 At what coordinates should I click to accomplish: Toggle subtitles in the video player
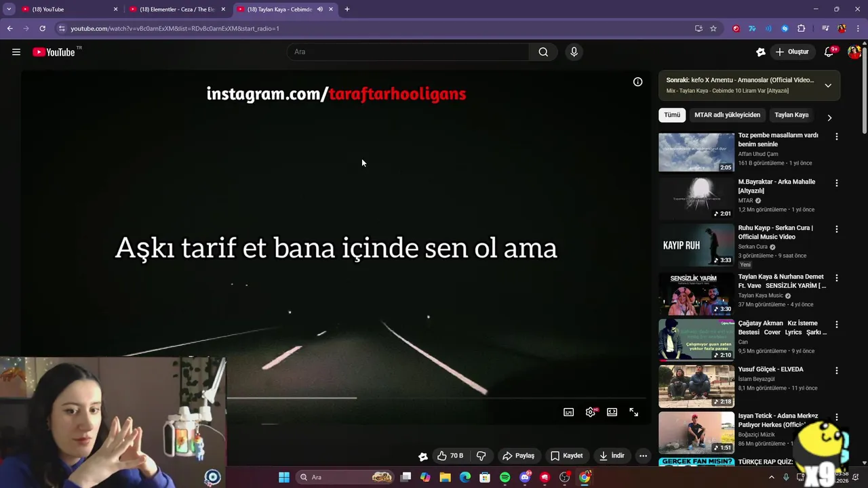coord(568,412)
